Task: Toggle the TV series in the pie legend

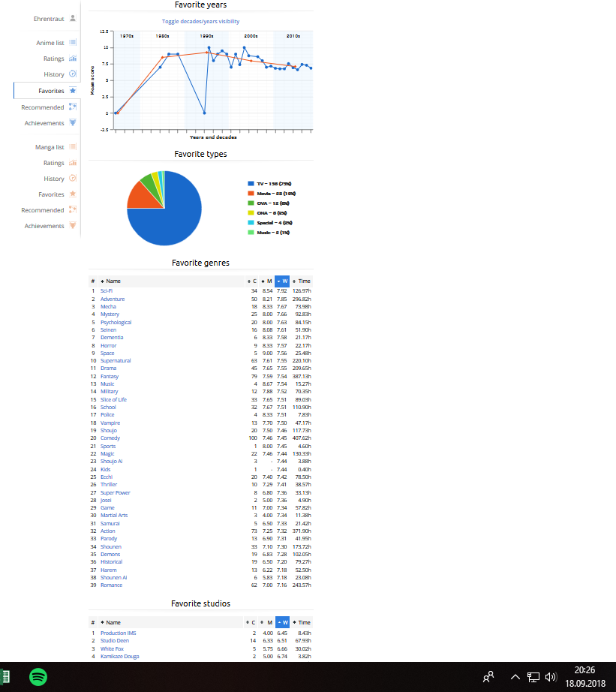Action: click(x=269, y=184)
